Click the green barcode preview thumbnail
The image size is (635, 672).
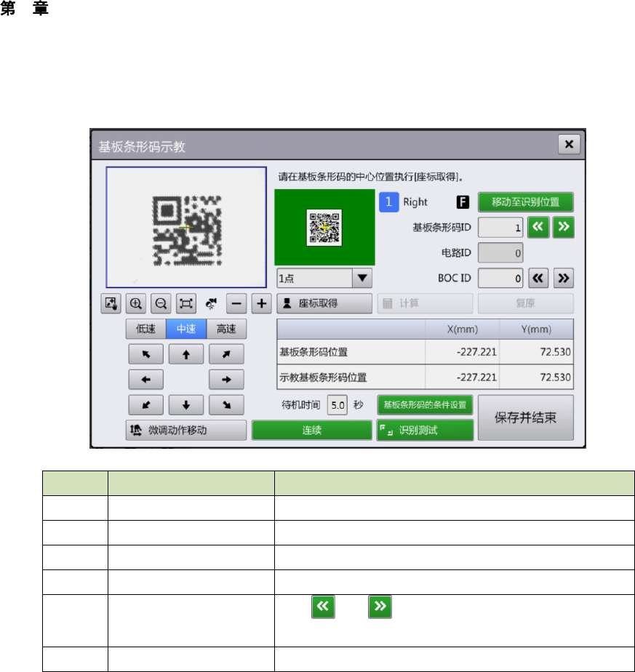point(324,227)
